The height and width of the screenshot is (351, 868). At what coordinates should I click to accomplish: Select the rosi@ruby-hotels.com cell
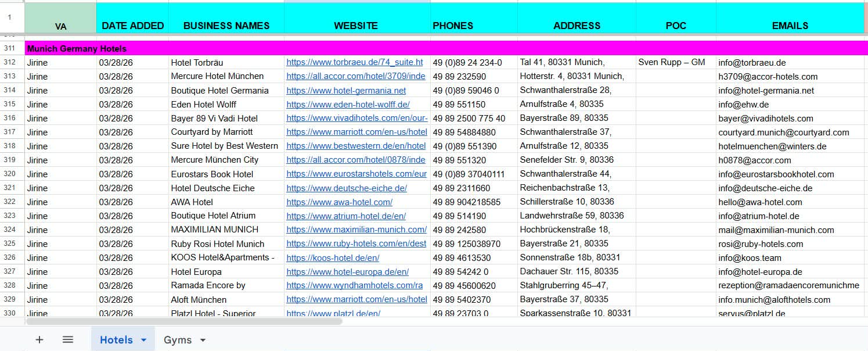[x=790, y=243]
